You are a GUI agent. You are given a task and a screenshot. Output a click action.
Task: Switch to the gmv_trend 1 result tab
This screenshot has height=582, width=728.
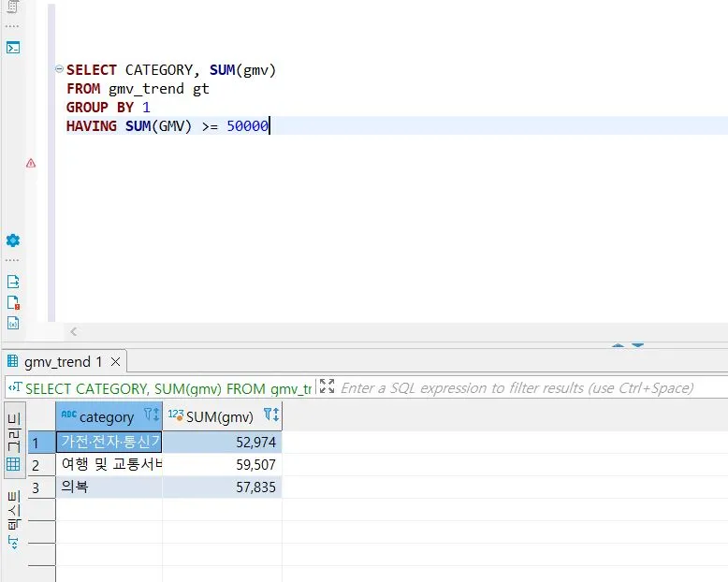[x=63, y=361]
